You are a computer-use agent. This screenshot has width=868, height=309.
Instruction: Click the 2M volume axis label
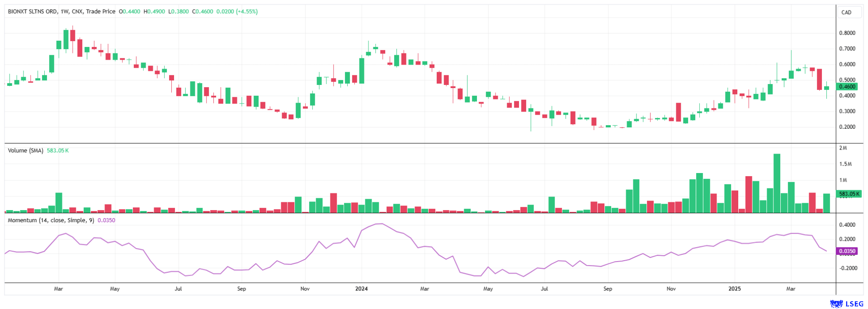843,148
